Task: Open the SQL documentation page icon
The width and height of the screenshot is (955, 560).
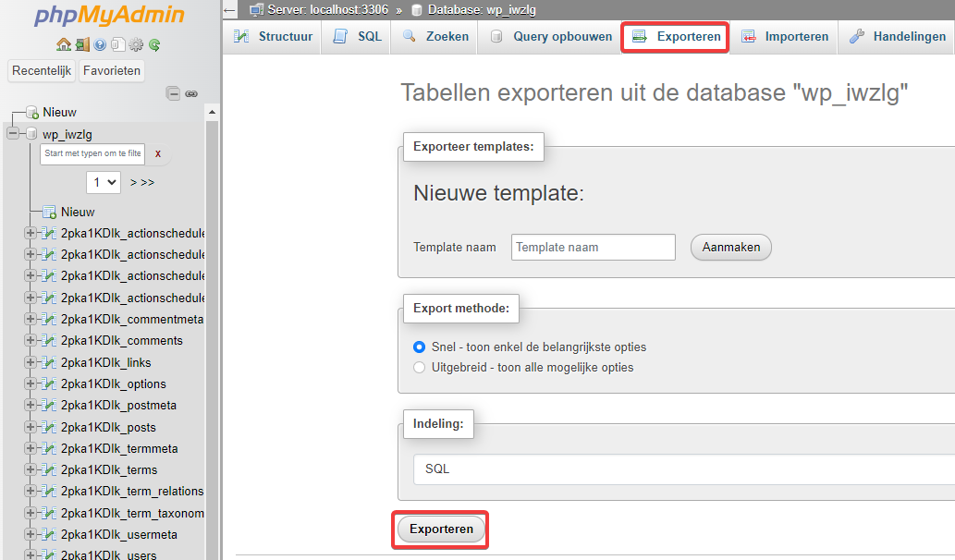Action: [118, 45]
